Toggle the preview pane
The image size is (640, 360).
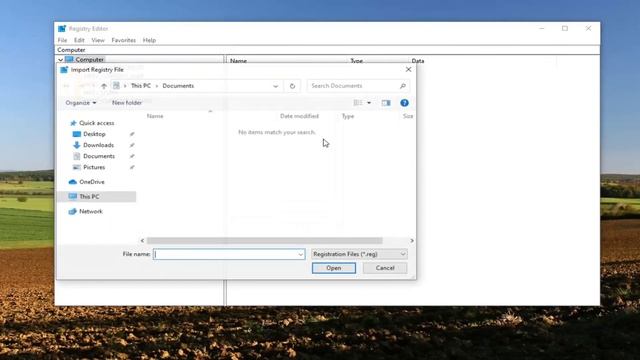(386, 103)
